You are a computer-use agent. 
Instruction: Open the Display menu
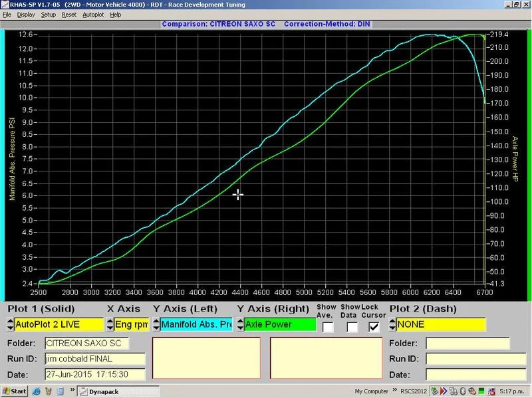pyautogui.click(x=26, y=15)
